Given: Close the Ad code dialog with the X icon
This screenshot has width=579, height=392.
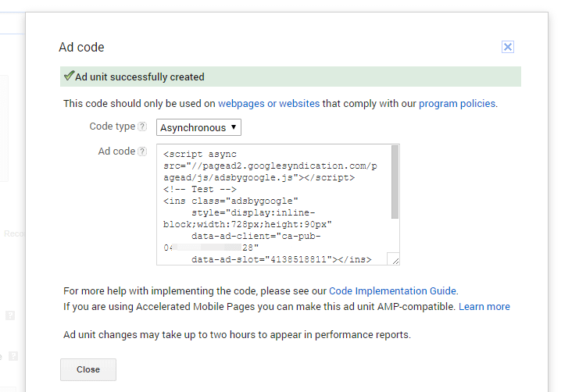Looking at the screenshot, I should point(508,47).
